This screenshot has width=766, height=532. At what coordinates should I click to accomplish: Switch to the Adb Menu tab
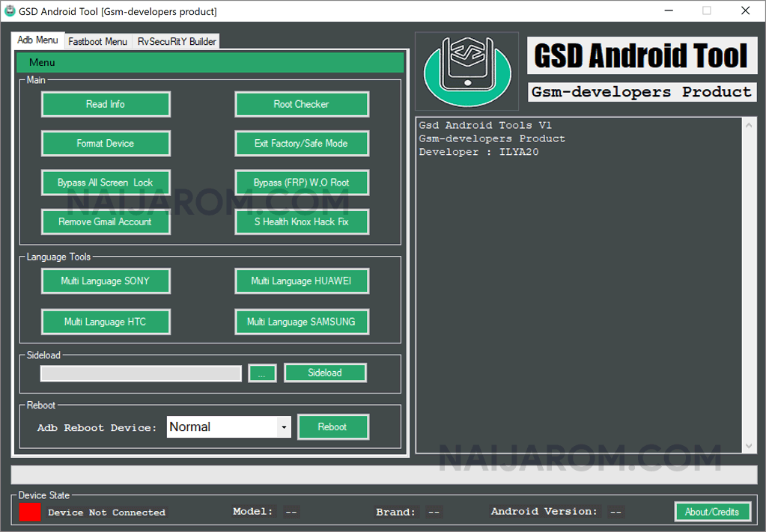click(x=37, y=40)
